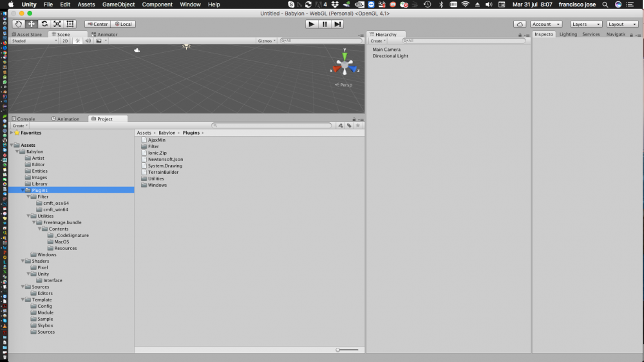The height and width of the screenshot is (362, 644).
Task: Click Babylon in the breadcrumb path
Action: pyautogui.click(x=167, y=133)
